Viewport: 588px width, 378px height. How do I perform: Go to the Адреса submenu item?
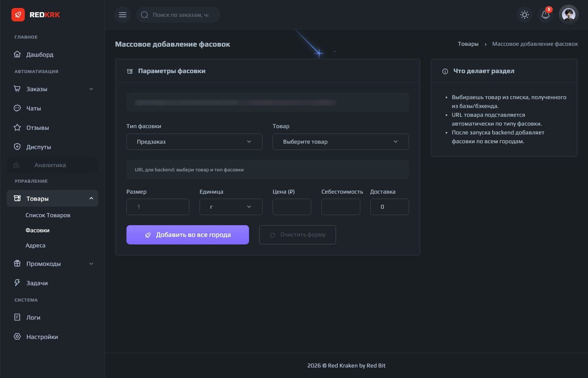pyautogui.click(x=35, y=245)
